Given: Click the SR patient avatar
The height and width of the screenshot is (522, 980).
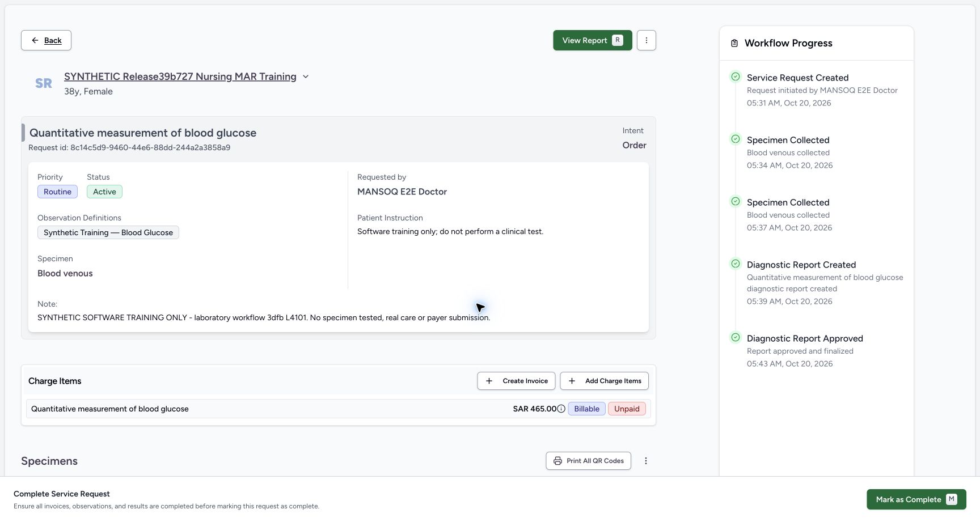Looking at the screenshot, I should tap(44, 83).
